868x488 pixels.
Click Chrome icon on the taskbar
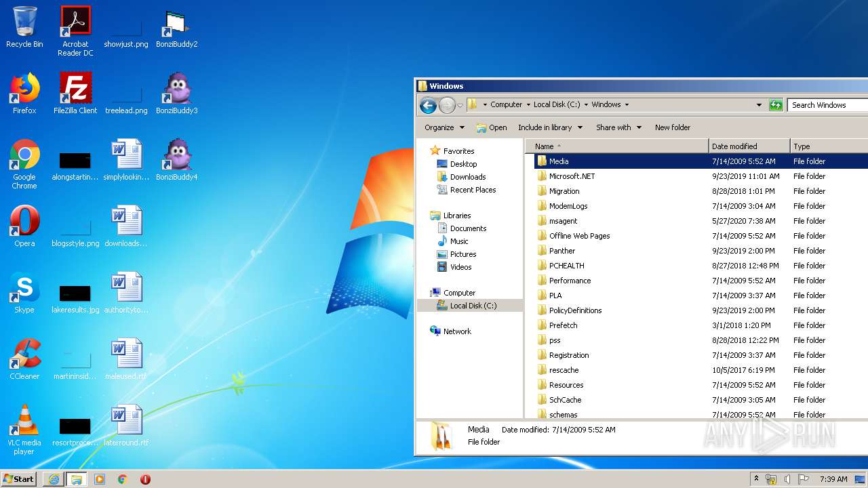pos(123,479)
